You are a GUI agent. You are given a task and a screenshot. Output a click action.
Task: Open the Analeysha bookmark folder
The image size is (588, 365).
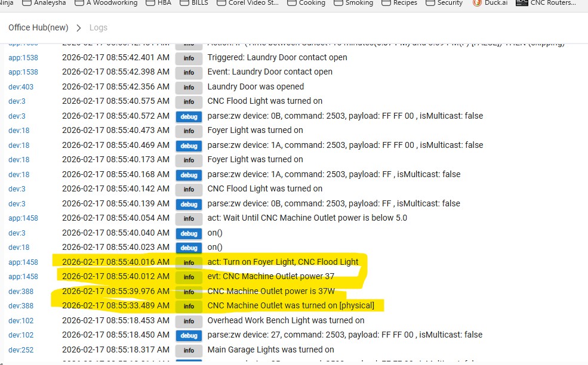point(44,3)
